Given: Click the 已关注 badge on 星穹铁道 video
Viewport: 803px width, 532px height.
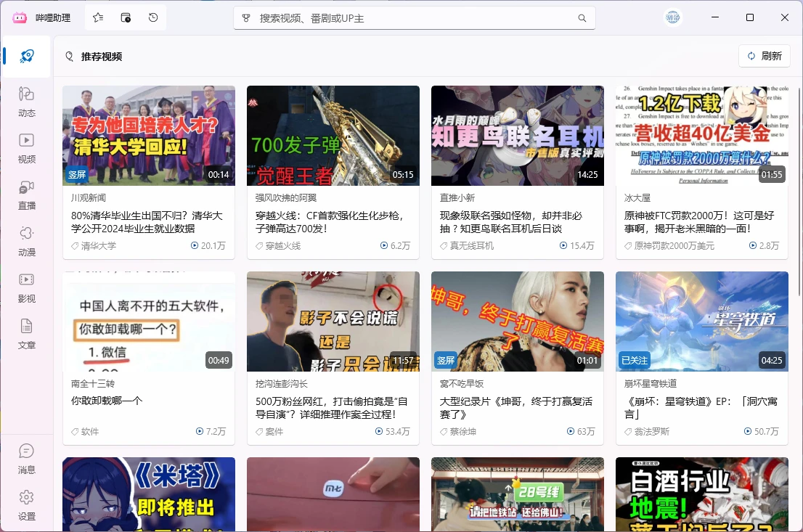Looking at the screenshot, I should pos(635,361).
